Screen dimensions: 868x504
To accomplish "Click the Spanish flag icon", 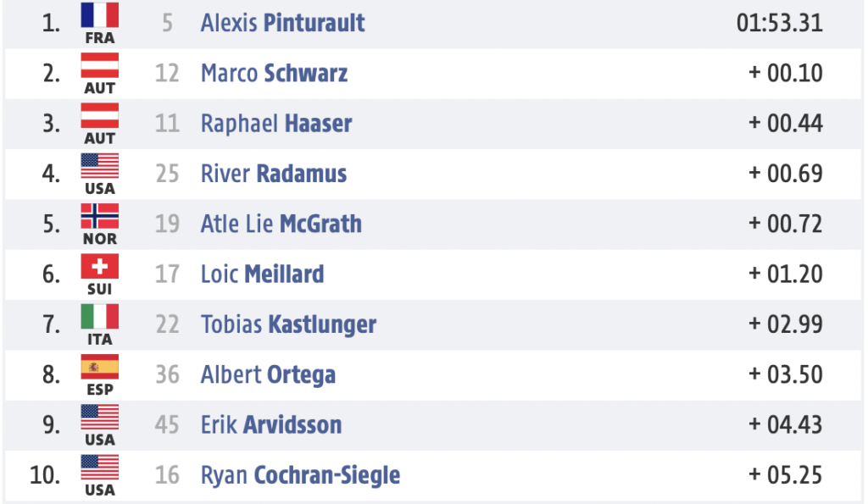I will pyautogui.click(x=100, y=368).
